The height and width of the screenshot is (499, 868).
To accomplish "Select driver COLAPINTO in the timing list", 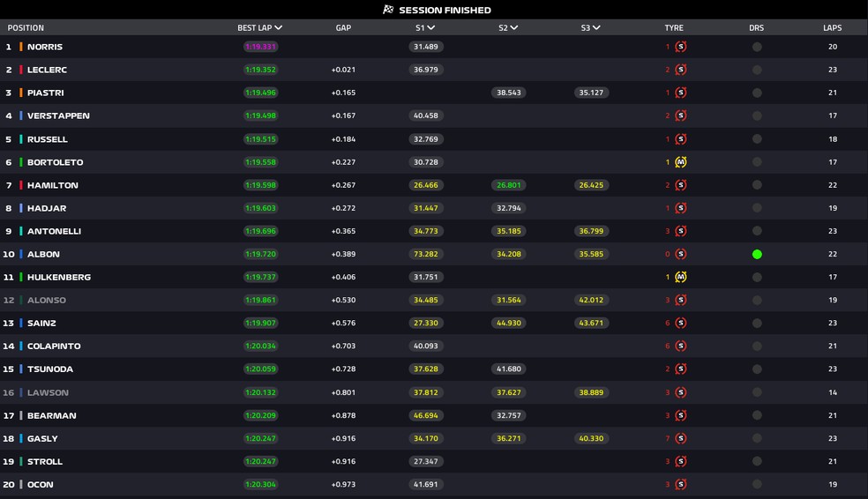I will tap(54, 346).
